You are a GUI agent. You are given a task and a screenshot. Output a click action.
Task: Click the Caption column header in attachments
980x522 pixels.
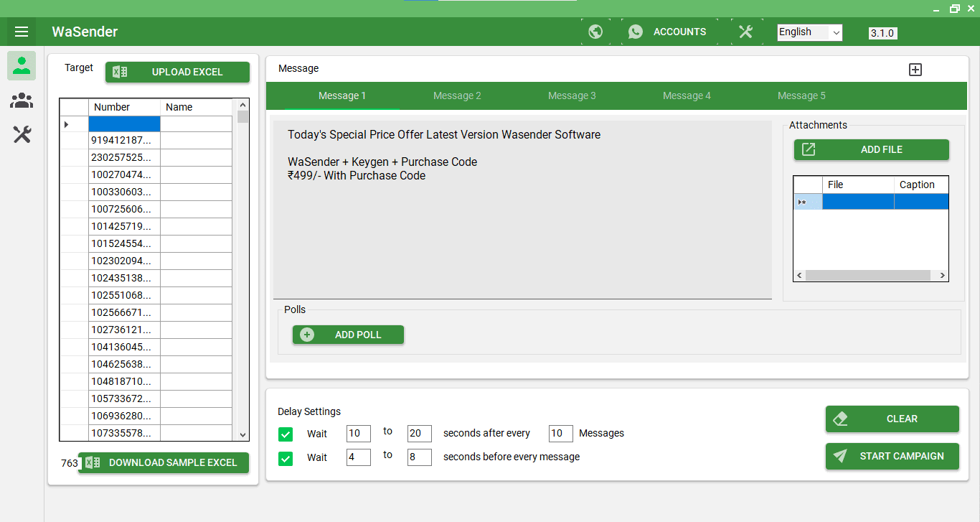[x=921, y=185]
